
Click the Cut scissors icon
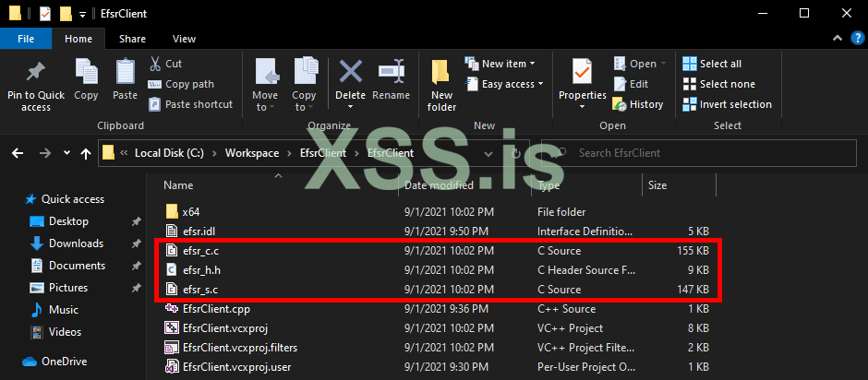coord(155,64)
